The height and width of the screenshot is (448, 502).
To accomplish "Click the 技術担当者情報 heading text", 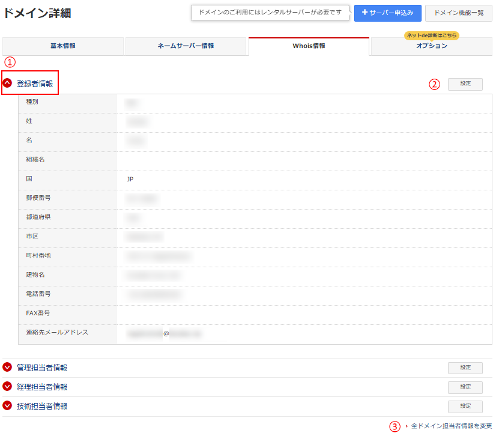I will tap(42, 406).
